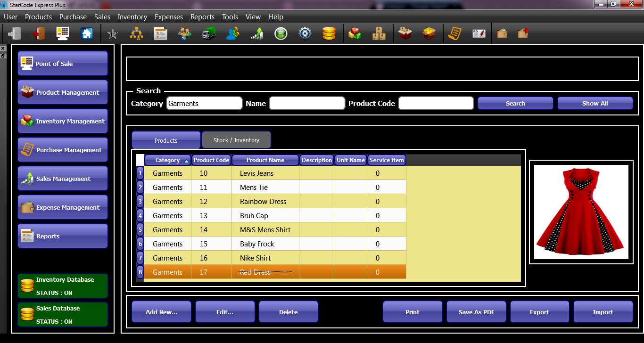Click the Save As PDF button
The height and width of the screenshot is (343, 644).
pyautogui.click(x=476, y=311)
